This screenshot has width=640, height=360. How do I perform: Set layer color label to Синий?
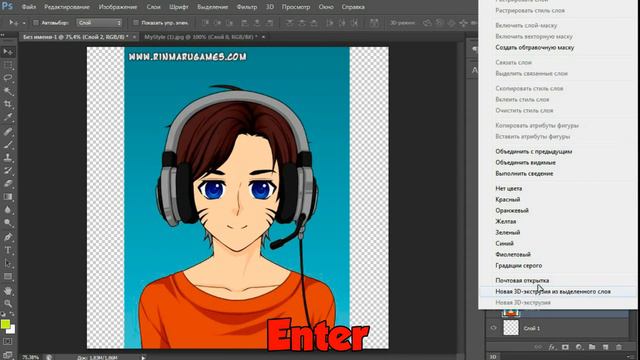[x=504, y=243]
